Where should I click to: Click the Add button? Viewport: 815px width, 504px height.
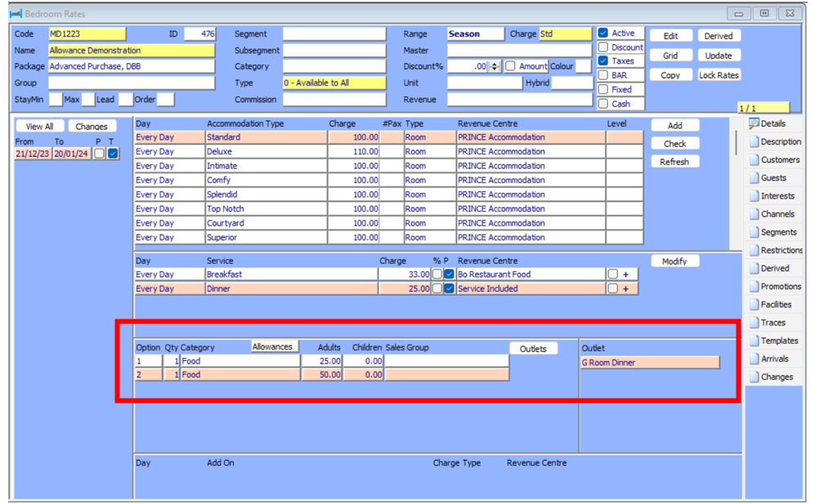click(x=674, y=126)
